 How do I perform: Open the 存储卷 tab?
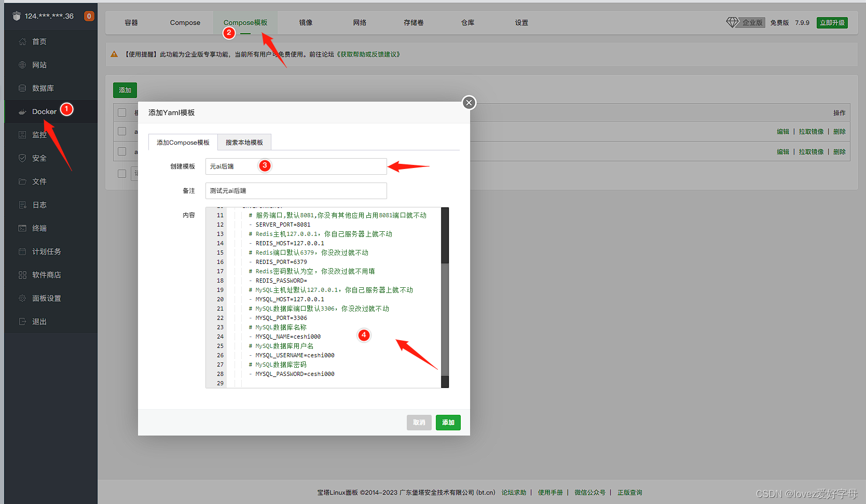tap(414, 22)
